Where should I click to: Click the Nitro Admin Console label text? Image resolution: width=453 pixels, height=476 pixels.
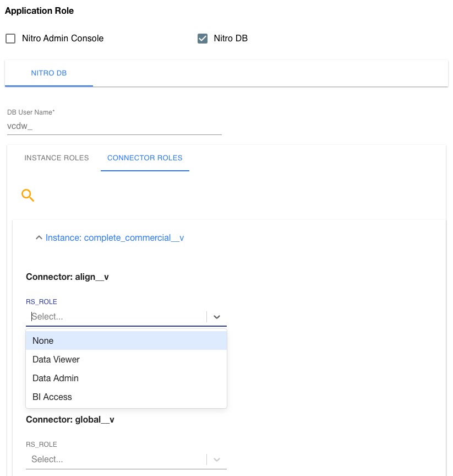point(63,39)
